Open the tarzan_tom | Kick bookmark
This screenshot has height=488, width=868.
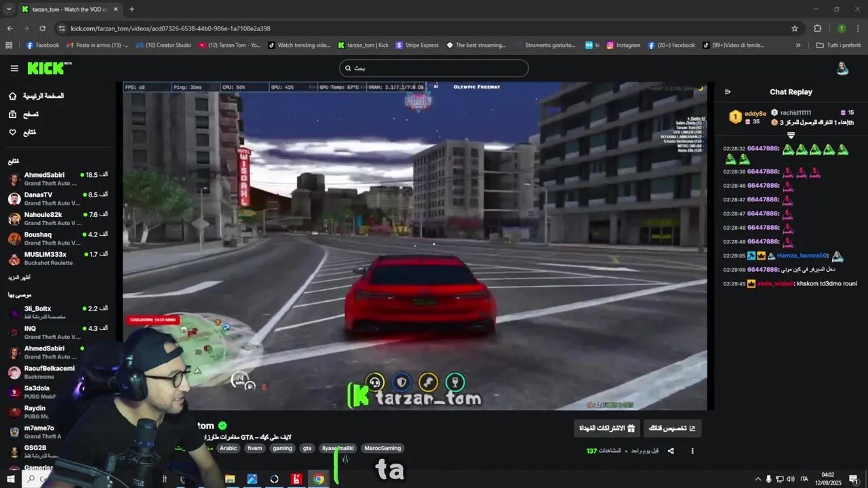coord(363,45)
